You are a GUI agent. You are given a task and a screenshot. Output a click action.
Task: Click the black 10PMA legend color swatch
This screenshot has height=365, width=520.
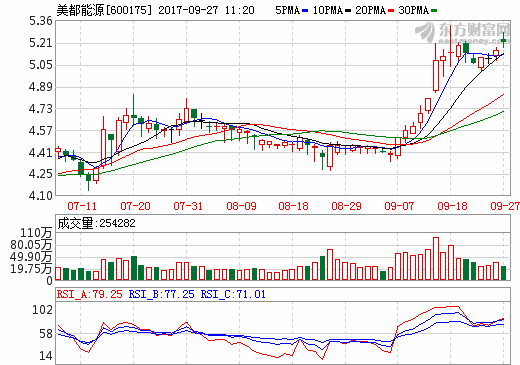pos(348,11)
